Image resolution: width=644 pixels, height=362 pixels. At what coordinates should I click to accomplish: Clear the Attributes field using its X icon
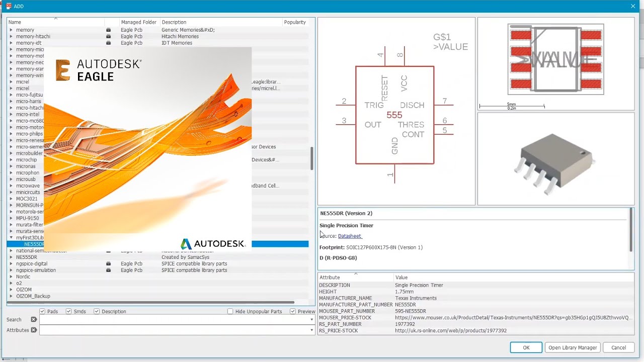(34, 330)
